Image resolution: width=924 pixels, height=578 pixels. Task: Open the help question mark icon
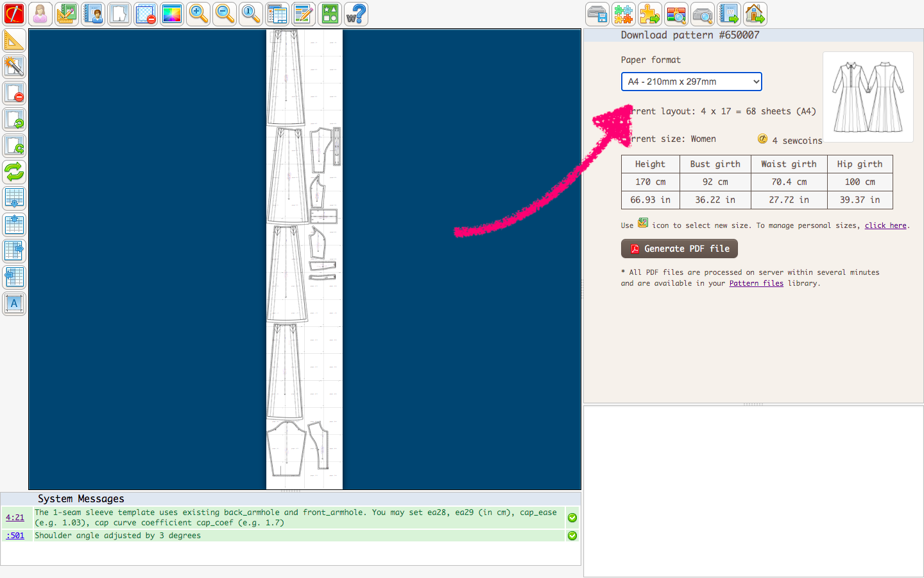tap(356, 13)
